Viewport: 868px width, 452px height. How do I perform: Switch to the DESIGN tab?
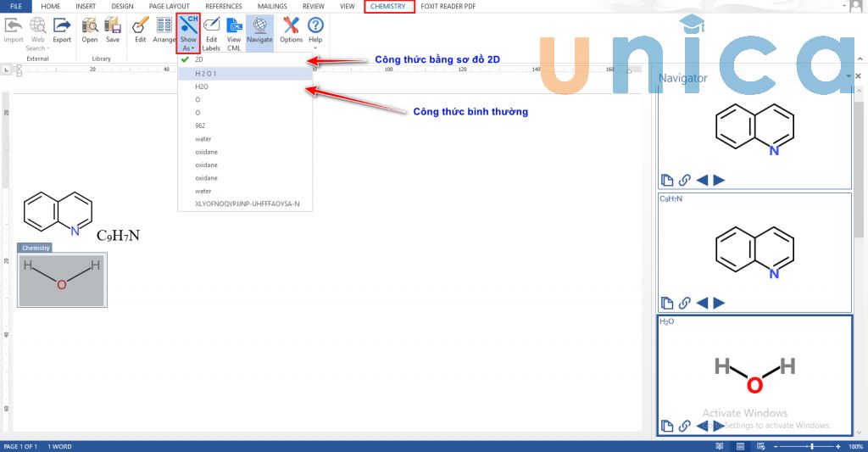[122, 6]
